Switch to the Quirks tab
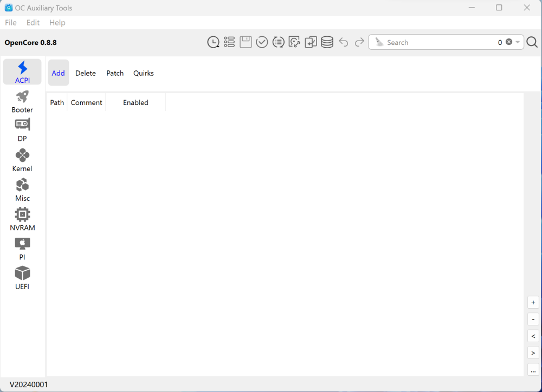Screen dimensions: 542x392 144,73
